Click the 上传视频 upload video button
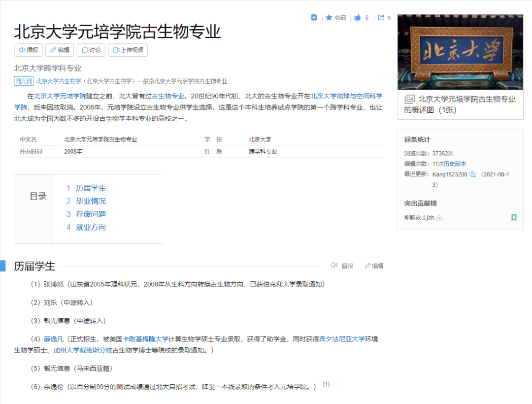 click(x=128, y=50)
